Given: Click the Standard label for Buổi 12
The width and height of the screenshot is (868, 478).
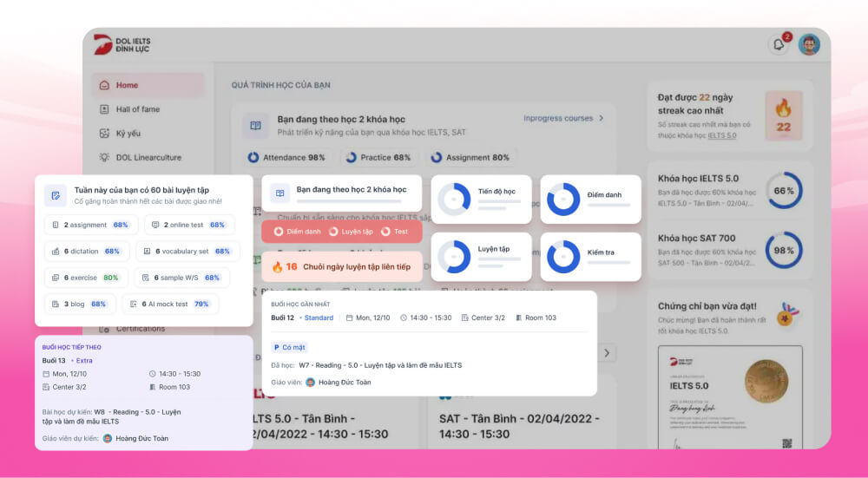Looking at the screenshot, I should point(319,318).
